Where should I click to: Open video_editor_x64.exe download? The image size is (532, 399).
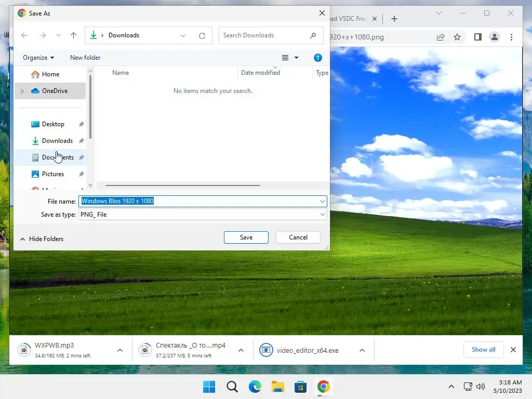(x=299, y=350)
